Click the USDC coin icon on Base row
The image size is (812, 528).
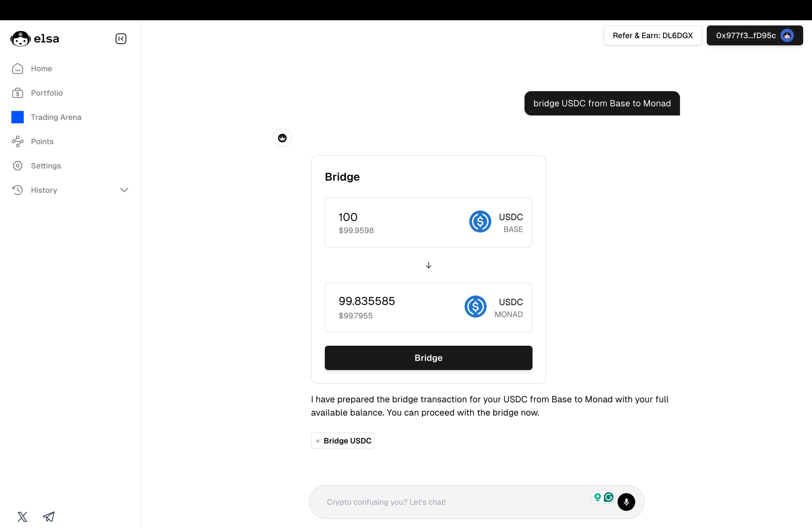[x=480, y=222]
